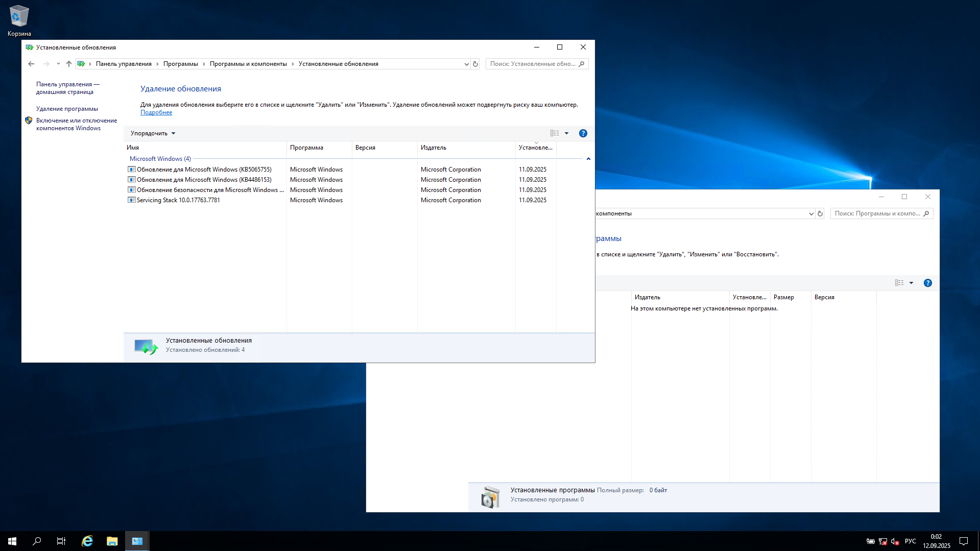Open the network status tray icon
The width and height of the screenshot is (980, 551).
[883, 541]
